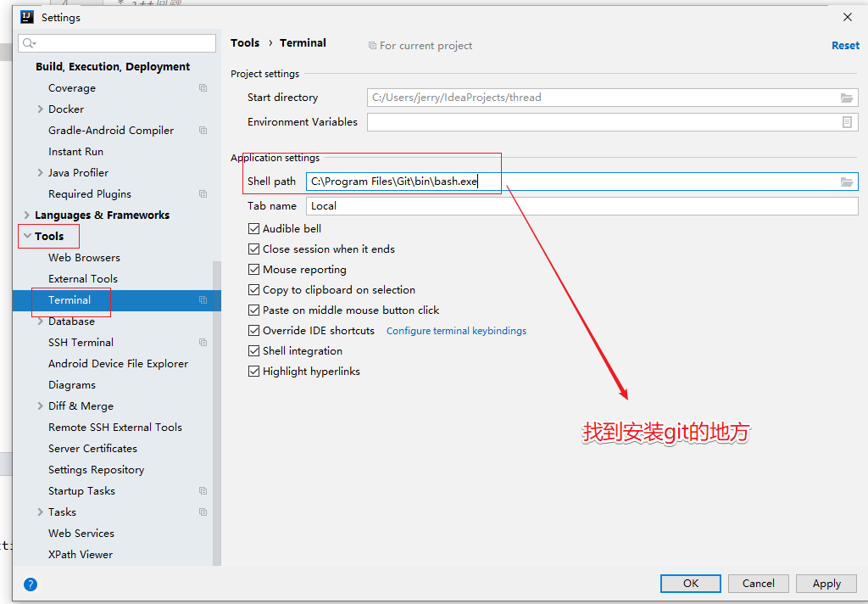Image resolution: width=868 pixels, height=604 pixels.
Task: Open Configure terminal keybindings link
Action: (456, 331)
